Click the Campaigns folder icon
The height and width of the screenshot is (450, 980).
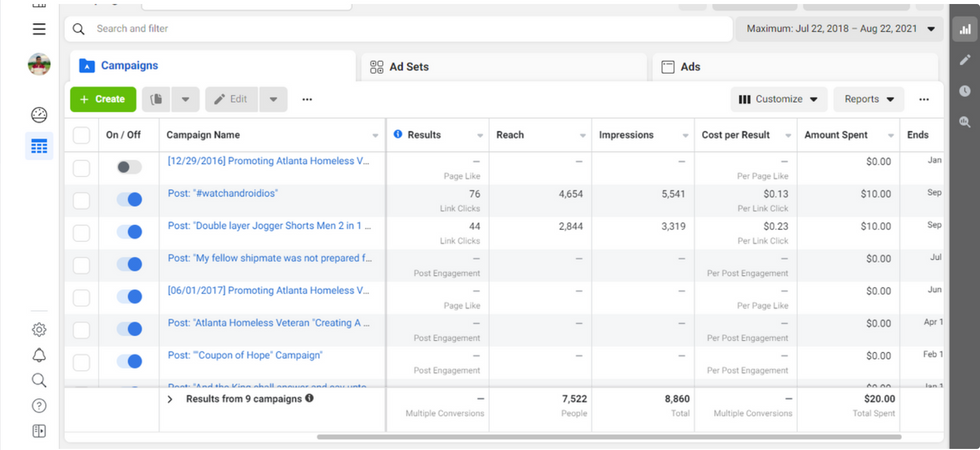pyautogui.click(x=87, y=66)
